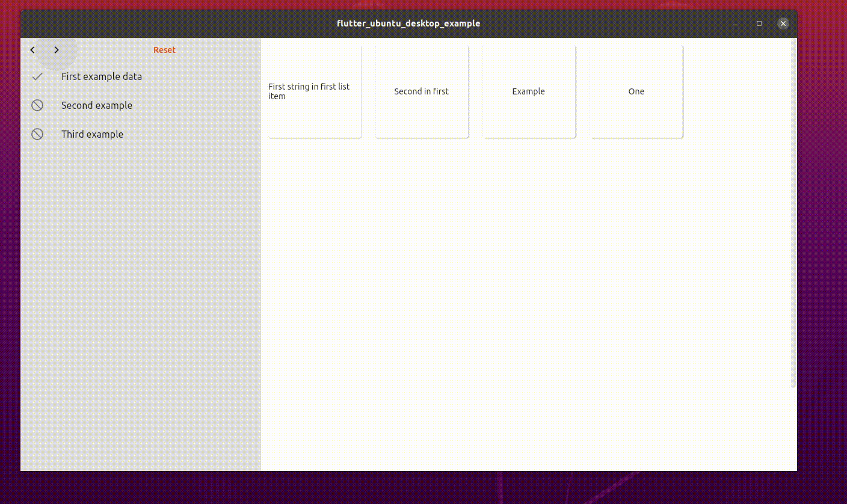This screenshot has width=847, height=504.
Task: Click the orange Reset button
Action: point(164,50)
